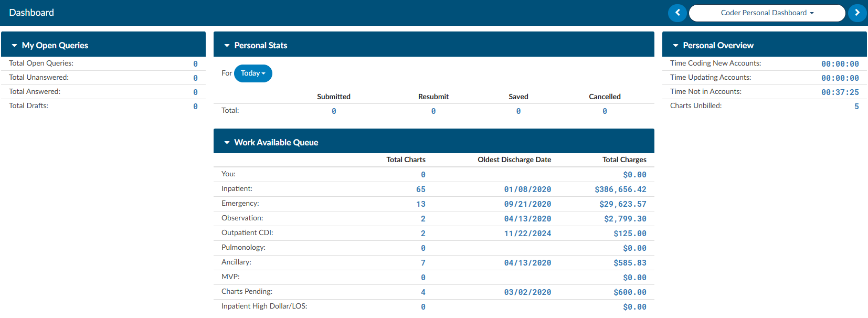
Task: Click the Inpatient High Dollar/LOS row label
Action: (264, 306)
